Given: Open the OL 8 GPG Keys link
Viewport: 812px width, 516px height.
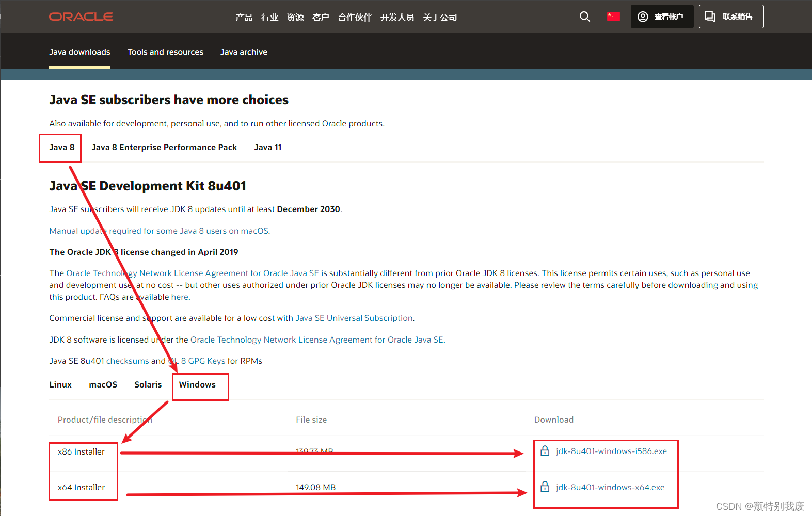Looking at the screenshot, I should (x=197, y=361).
